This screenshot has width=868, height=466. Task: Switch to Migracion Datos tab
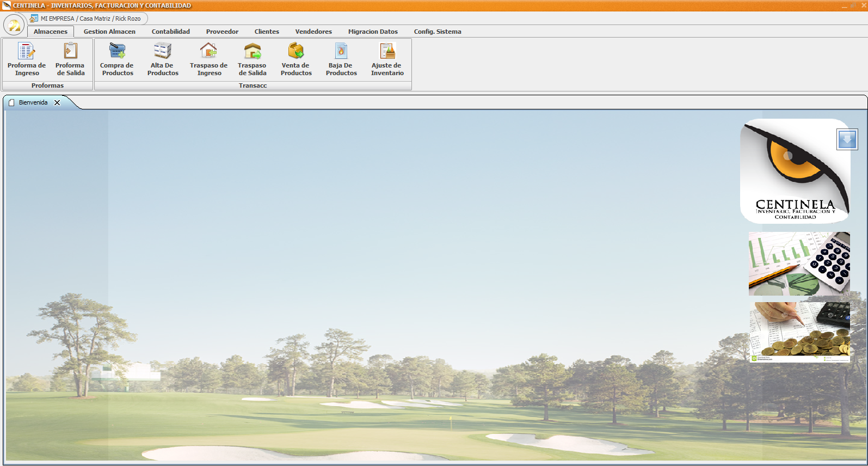373,32
